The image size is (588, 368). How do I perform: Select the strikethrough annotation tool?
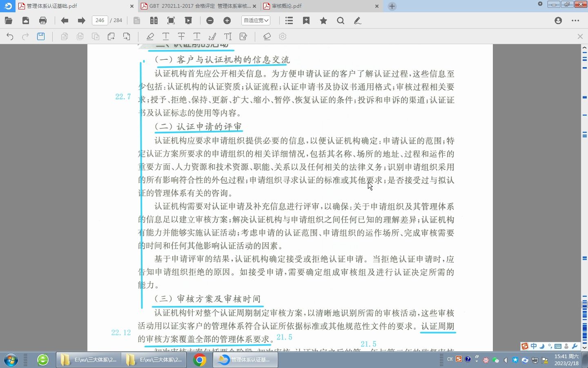(181, 36)
